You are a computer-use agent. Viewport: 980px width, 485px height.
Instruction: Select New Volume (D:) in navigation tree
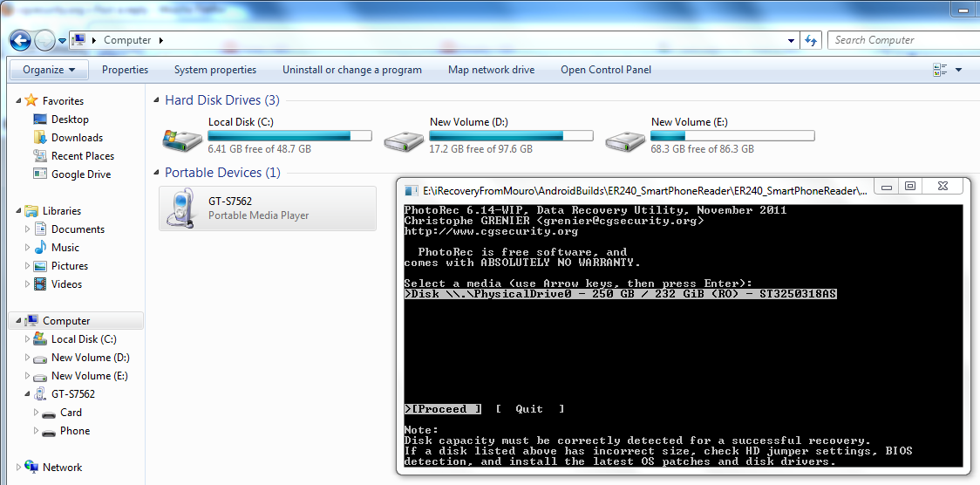coord(90,358)
